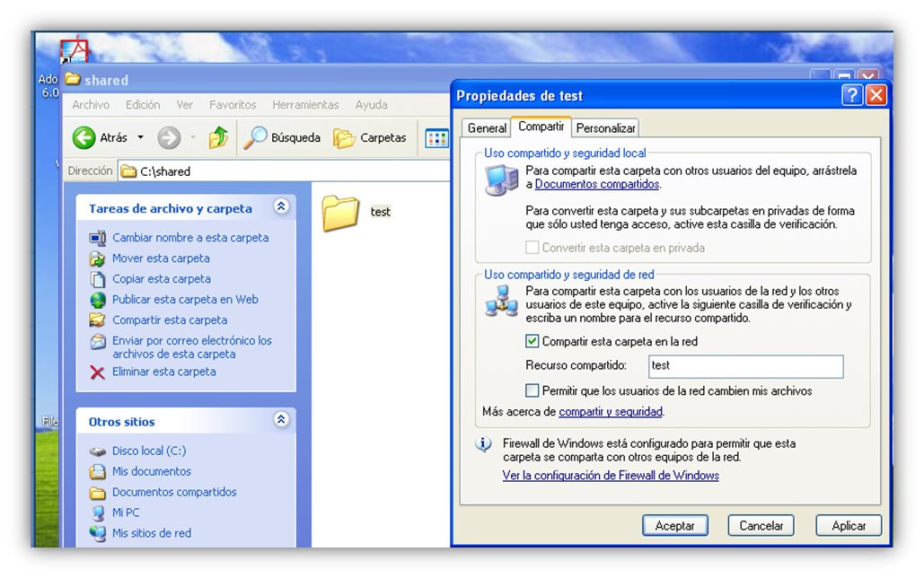The height and width of the screenshot is (578, 924).
Task: Click Eliminar esta carpeta link
Action: (163, 372)
